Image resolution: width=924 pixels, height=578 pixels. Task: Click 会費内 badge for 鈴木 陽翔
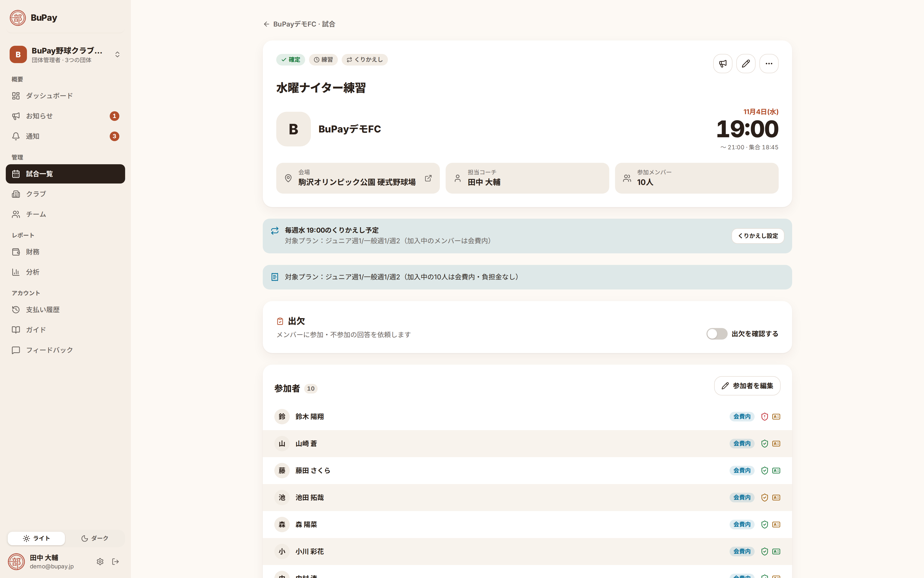coord(742,417)
